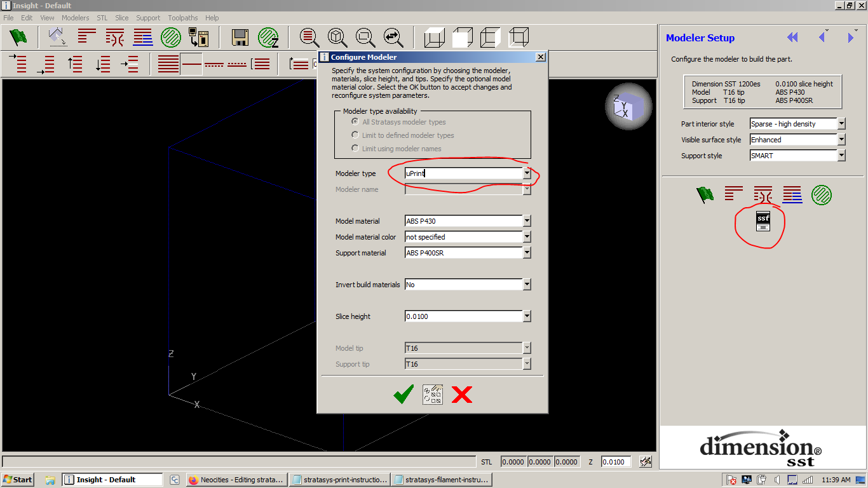Click the green hatched circle icon in main toolbar
This screenshot has height=488, width=868.
[x=171, y=37]
